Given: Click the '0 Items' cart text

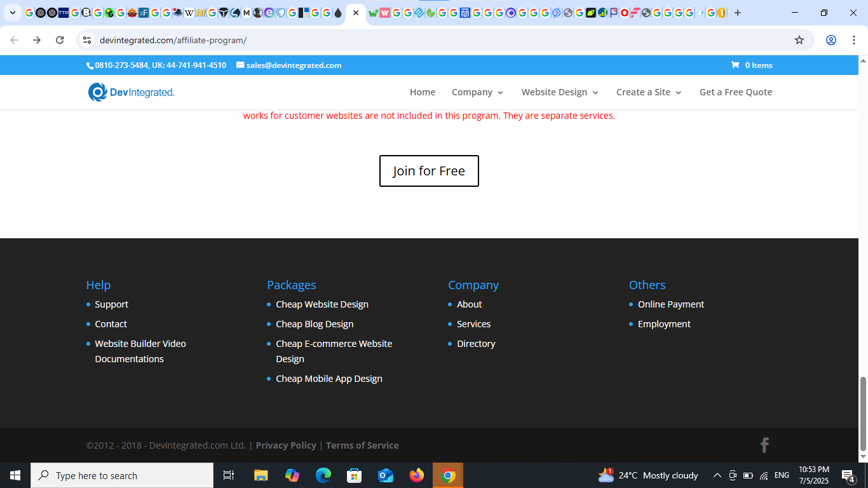Looking at the screenshot, I should [x=759, y=65].
